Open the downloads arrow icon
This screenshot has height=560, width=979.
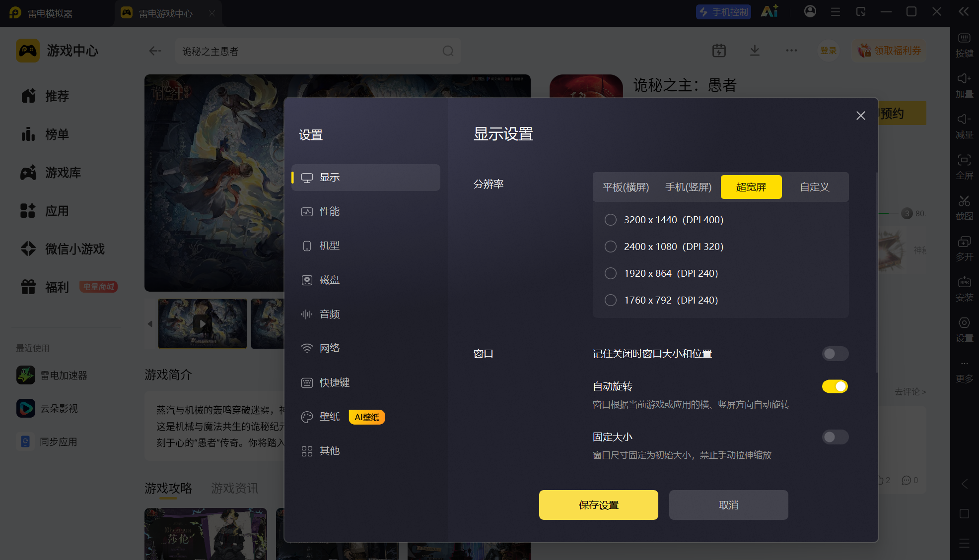[x=755, y=51]
